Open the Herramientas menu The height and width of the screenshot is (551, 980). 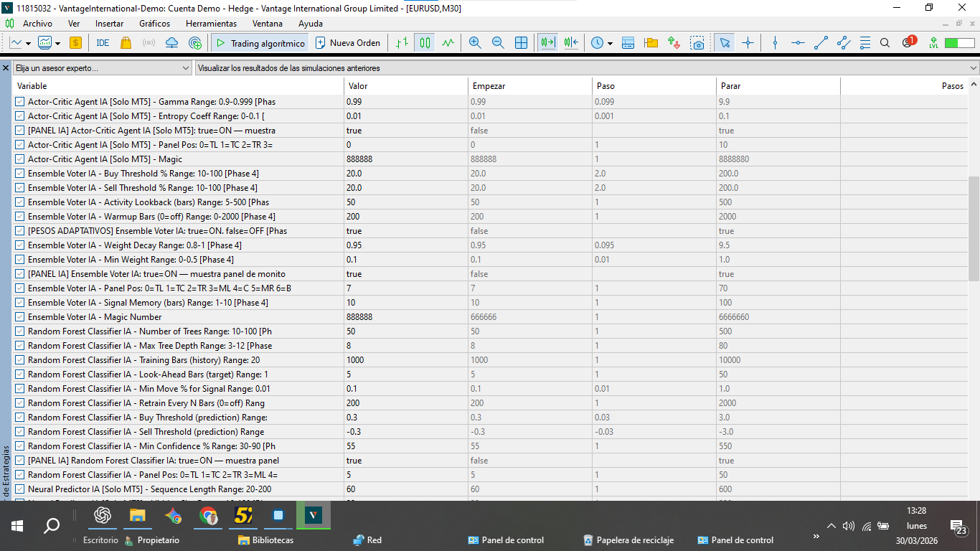[x=211, y=23]
